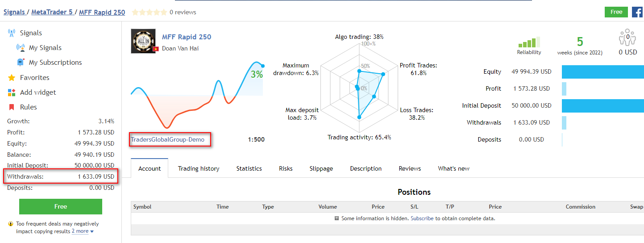Click the Favorites star icon
This screenshot has width=644, height=243.
point(12,78)
